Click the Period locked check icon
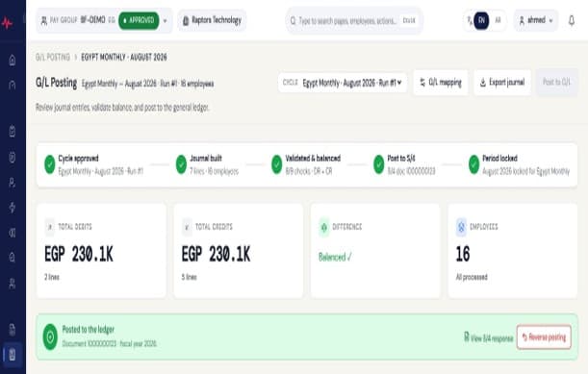Image resolution: width=588 pixels, height=374 pixels. pyautogui.click(x=474, y=164)
